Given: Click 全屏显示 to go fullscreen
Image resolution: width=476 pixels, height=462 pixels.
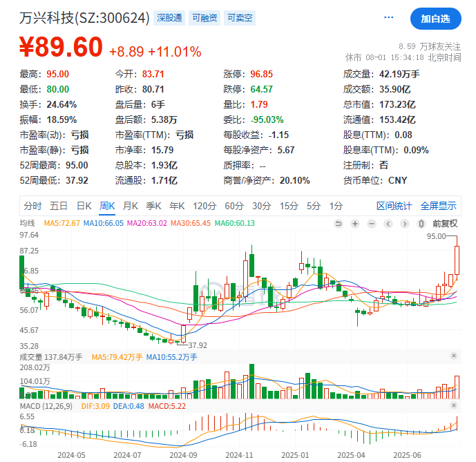Looking at the screenshot, I should point(438,206).
